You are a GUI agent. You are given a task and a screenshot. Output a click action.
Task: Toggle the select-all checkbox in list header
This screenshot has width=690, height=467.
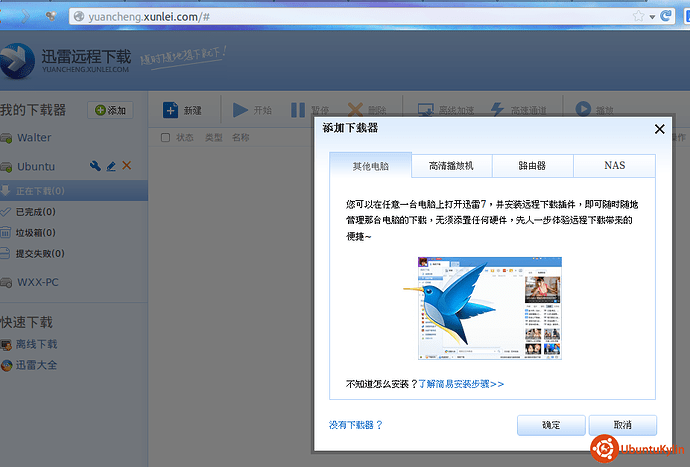pos(165,138)
